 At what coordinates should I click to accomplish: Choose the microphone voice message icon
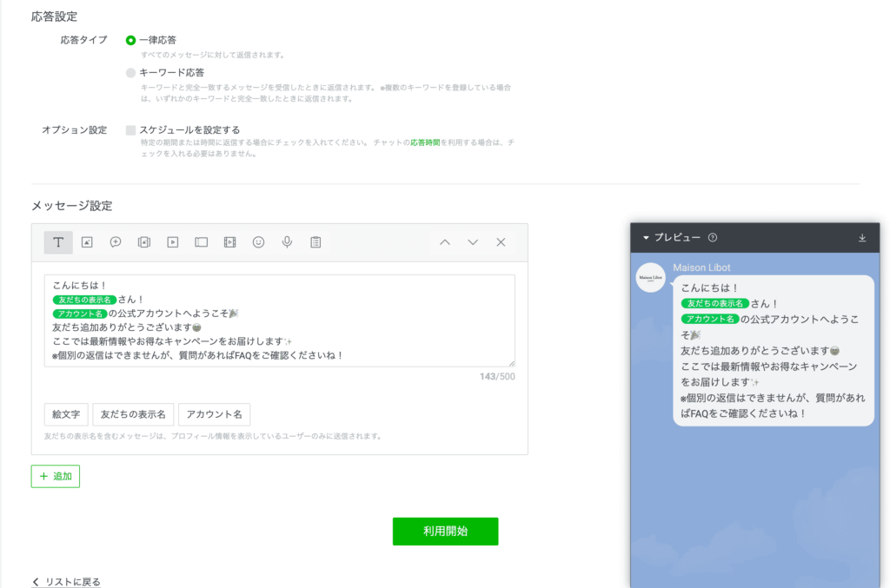click(287, 242)
